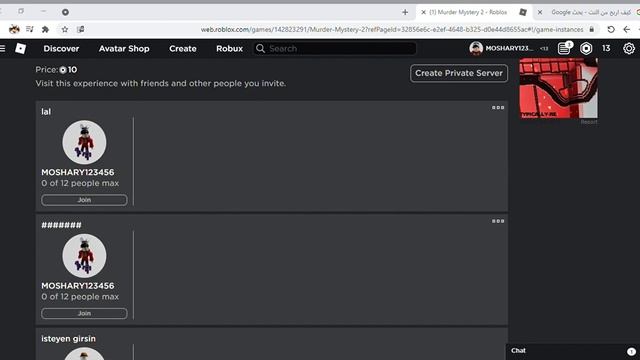Click the search magnifier icon
640x360 pixels.
[x=260, y=49]
